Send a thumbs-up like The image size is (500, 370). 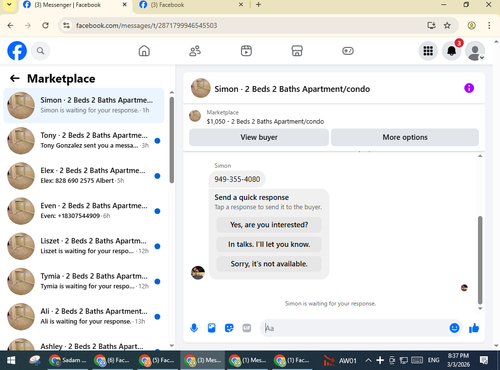[x=474, y=328]
